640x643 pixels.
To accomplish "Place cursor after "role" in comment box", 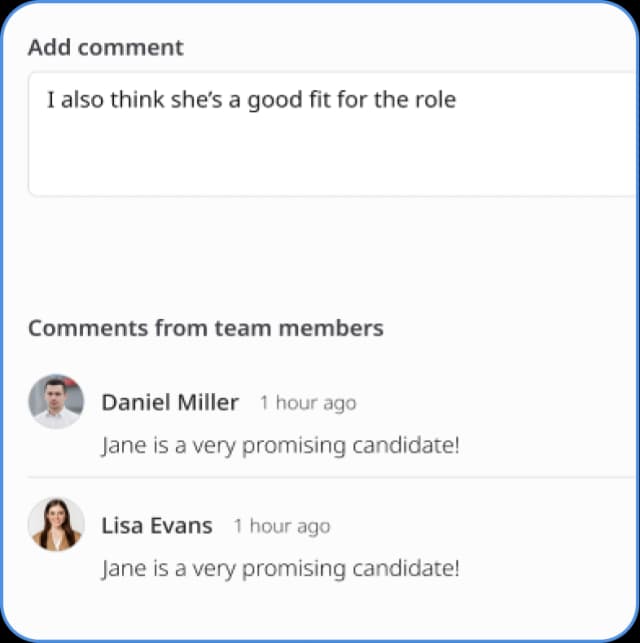I will click(458, 100).
